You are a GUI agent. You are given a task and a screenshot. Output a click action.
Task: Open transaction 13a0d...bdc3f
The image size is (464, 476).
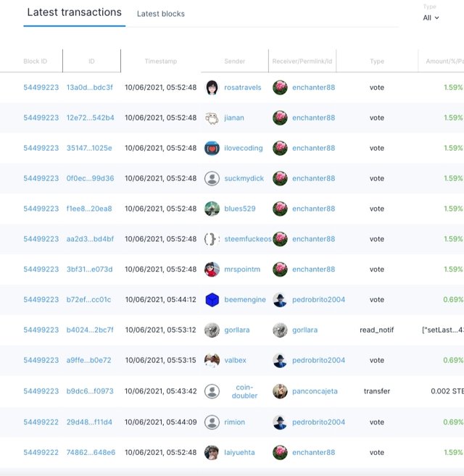pyautogui.click(x=90, y=88)
